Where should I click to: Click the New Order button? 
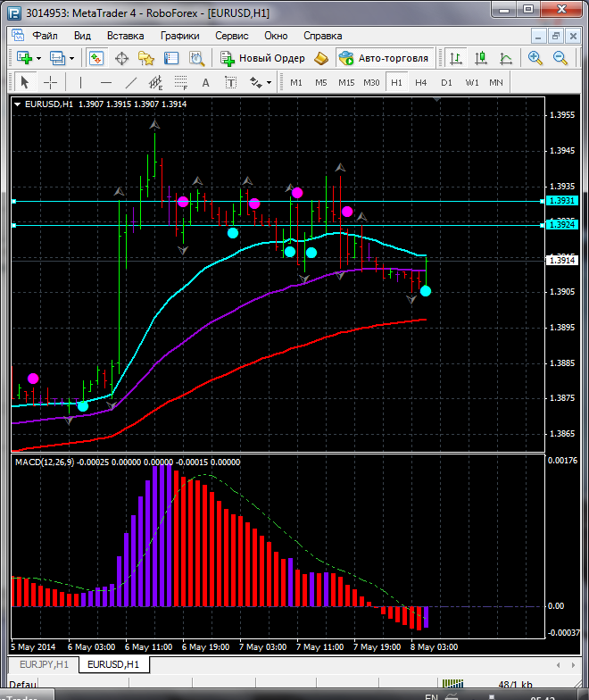(263, 58)
